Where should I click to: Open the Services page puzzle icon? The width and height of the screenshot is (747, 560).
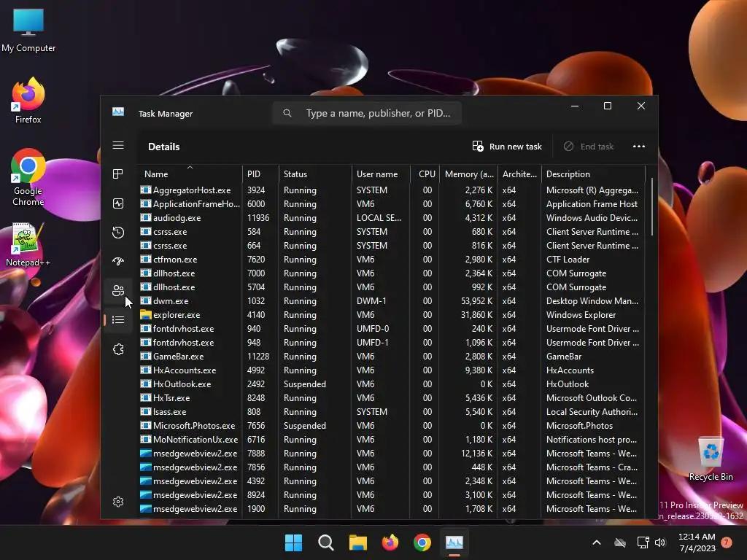(118, 349)
